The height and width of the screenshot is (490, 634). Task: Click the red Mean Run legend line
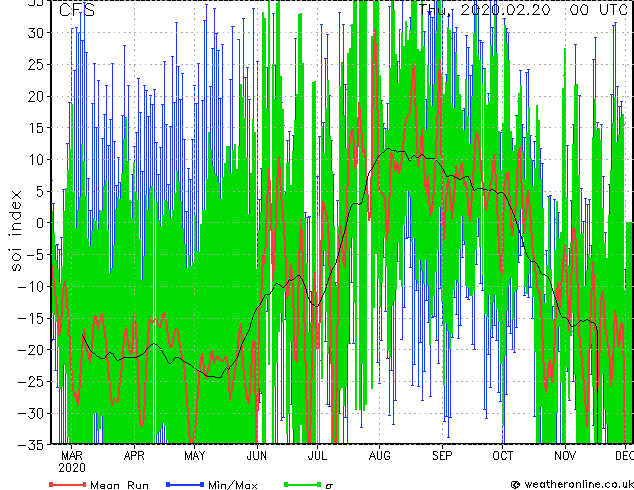tap(68, 484)
